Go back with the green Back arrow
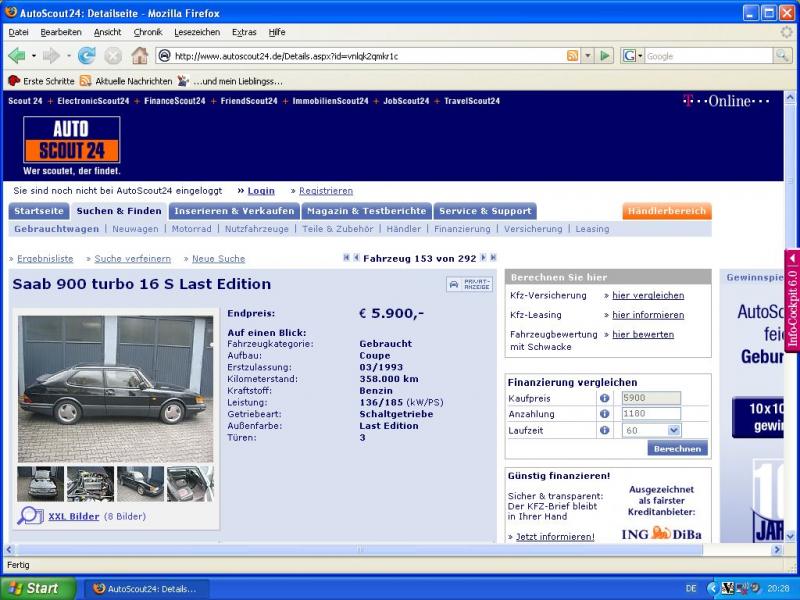 coord(17,56)
